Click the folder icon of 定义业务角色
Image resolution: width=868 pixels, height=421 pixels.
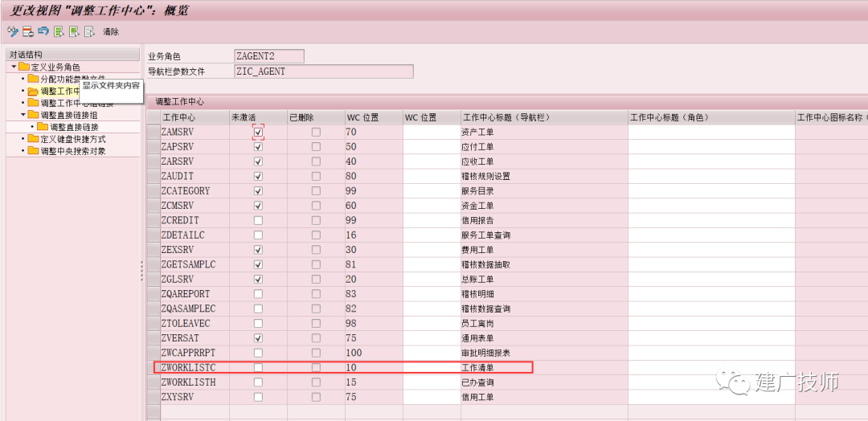24,67
